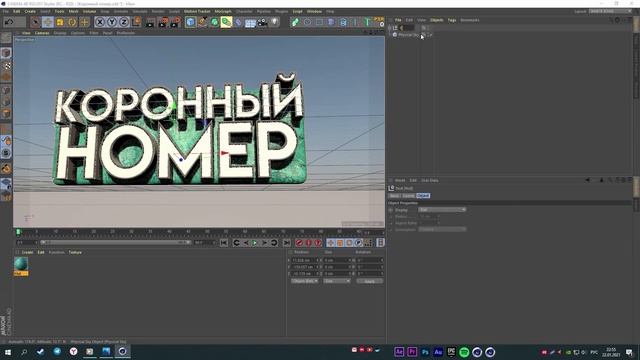The image size is (640, 360).
Task: Open Spotify from the Windows taskbar
Action: click(464, 352)
